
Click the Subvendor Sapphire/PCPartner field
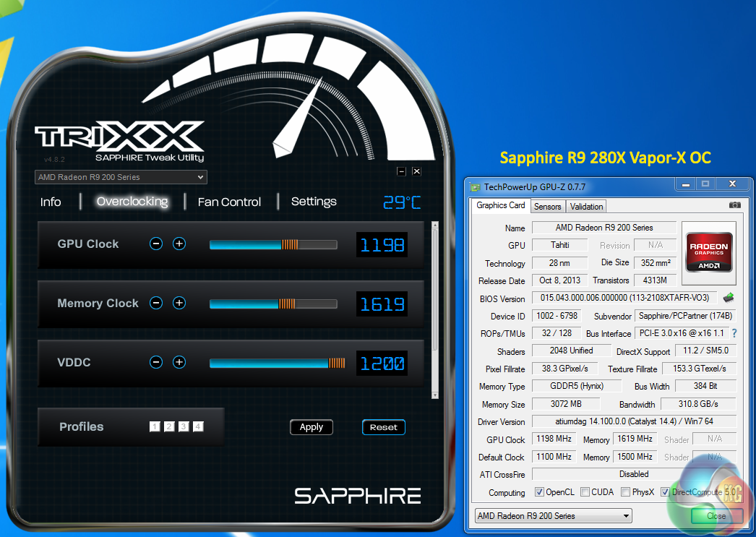[685, 316]
